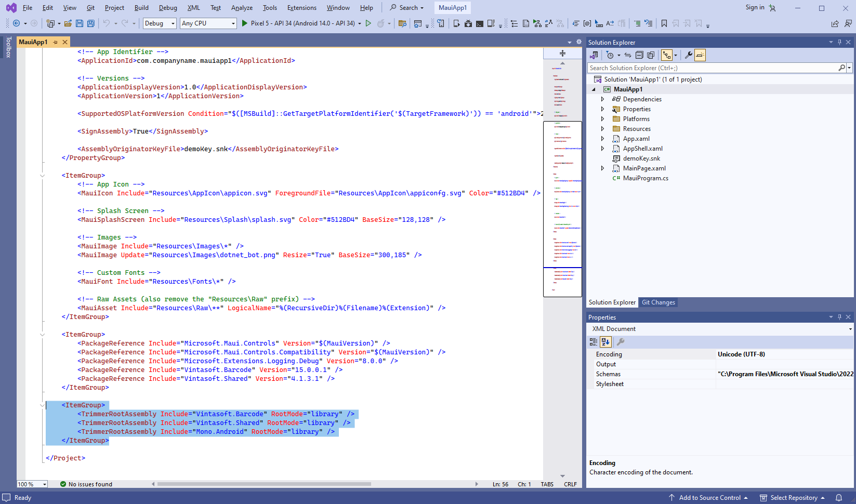
Task: Open the Extensions menu
Action: pyautogui.click(x=302, y=8)
